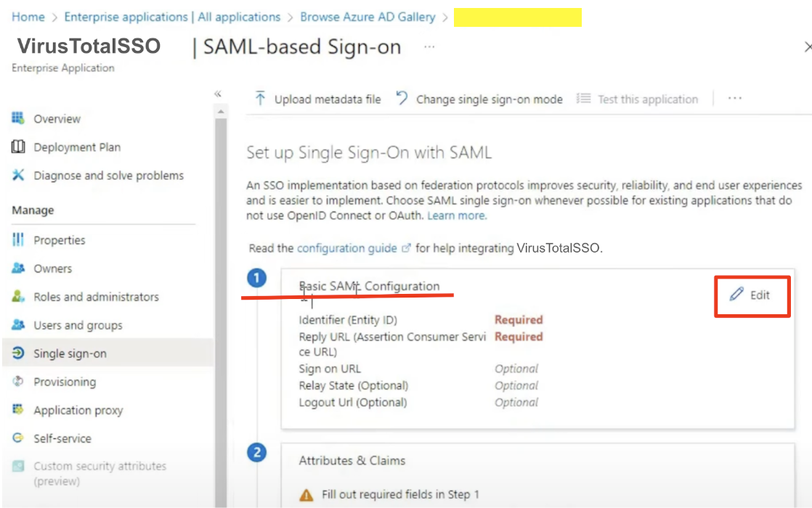Click the Application proxy icon

coord(18,410)
